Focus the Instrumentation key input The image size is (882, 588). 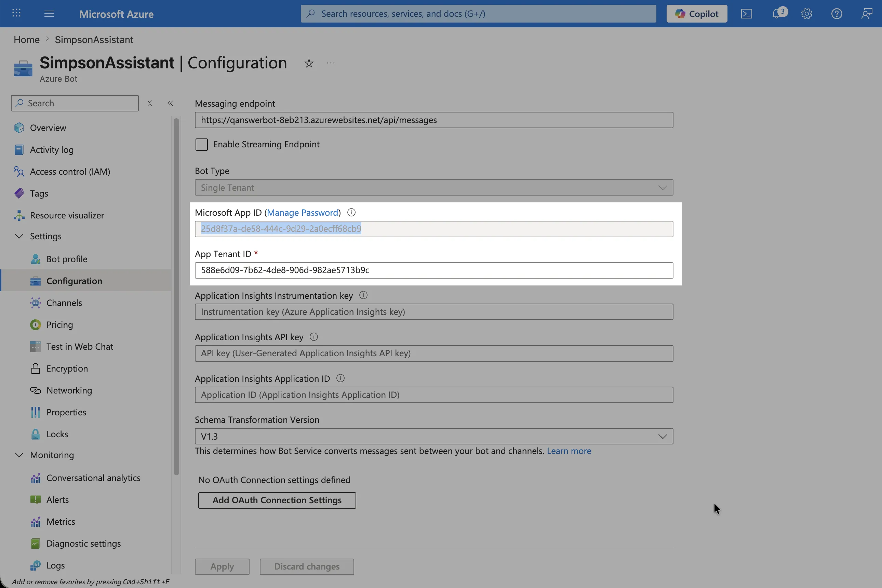(434, 312)
